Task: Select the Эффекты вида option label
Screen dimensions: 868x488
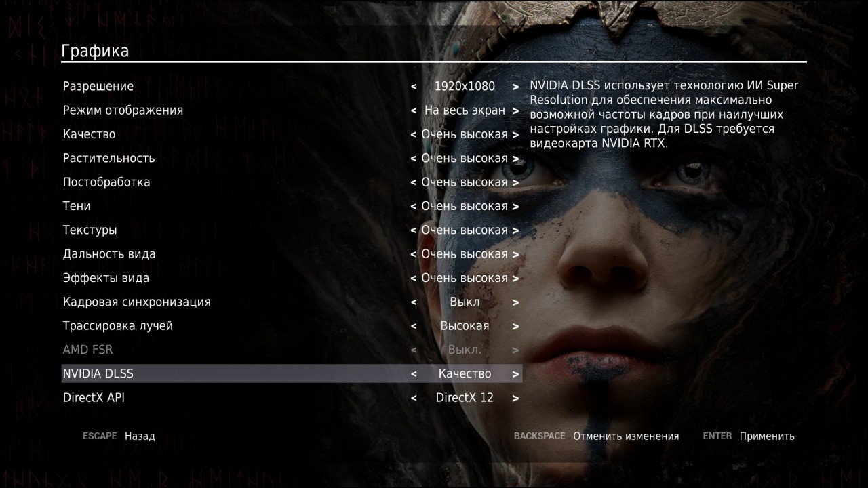Action: coord(106,278)
